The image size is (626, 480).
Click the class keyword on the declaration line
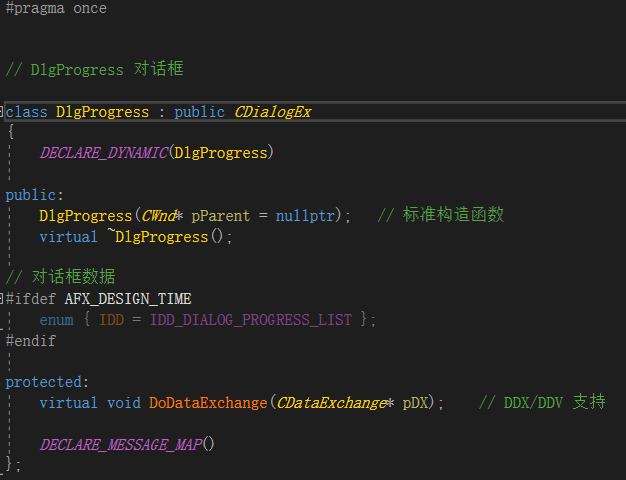coord(26,112)
